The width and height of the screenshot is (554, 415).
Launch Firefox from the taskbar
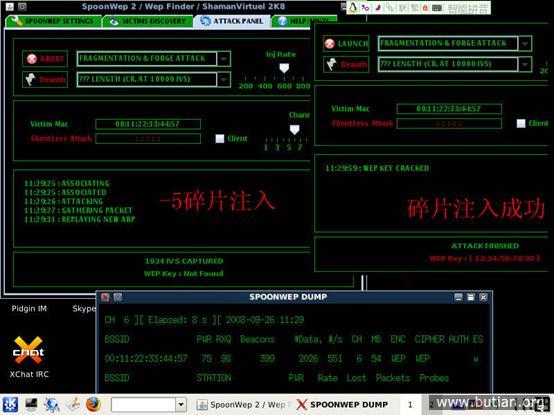93,404
